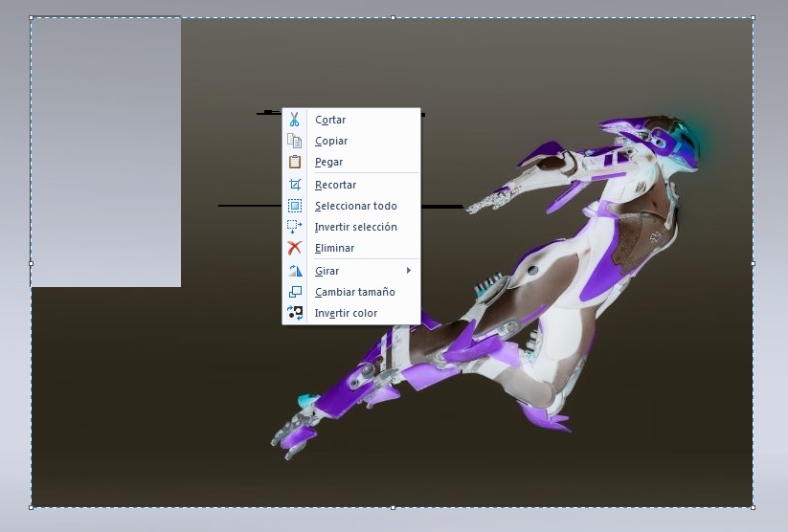
Task: Select the Recortar menu entry
Action: pyautogui.click(x=351, y=185)
